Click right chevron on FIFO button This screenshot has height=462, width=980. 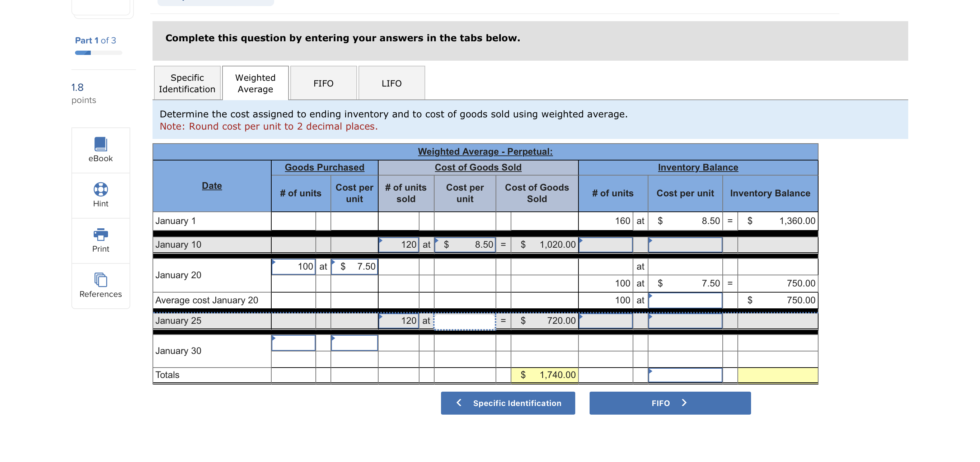pyautogui.click(x=684, y=403)
